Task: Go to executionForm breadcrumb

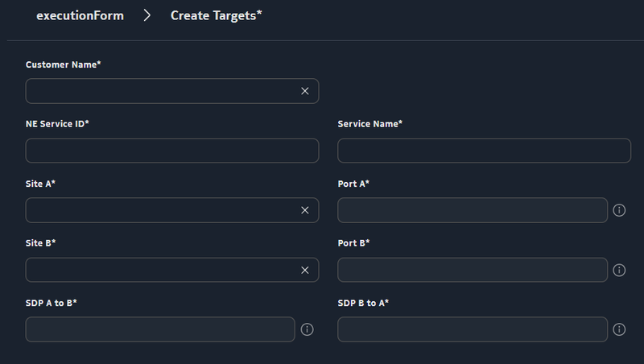Action: [80, 16]
